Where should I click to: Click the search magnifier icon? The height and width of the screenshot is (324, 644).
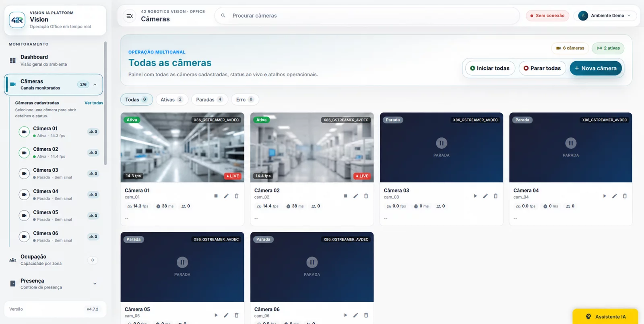click(x=223, y=16)
